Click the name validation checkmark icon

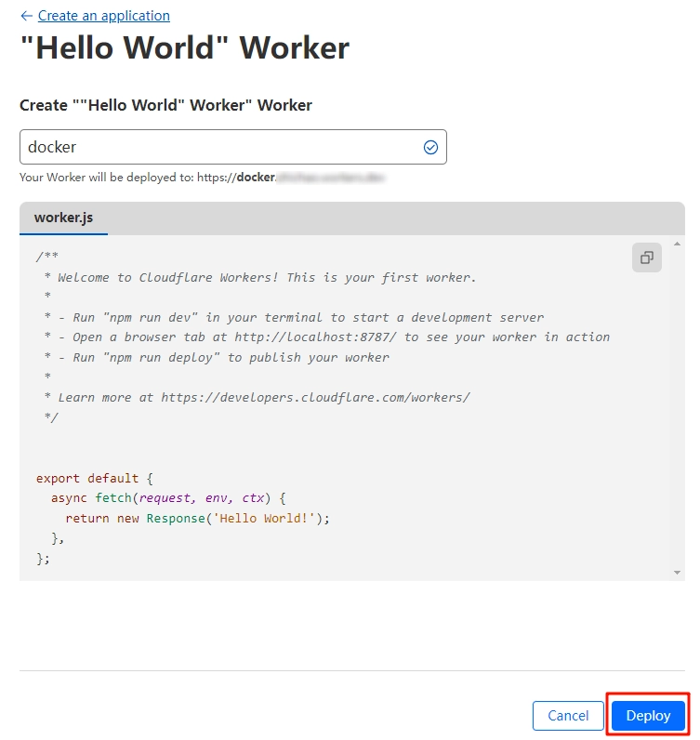[x=430, y=147]
